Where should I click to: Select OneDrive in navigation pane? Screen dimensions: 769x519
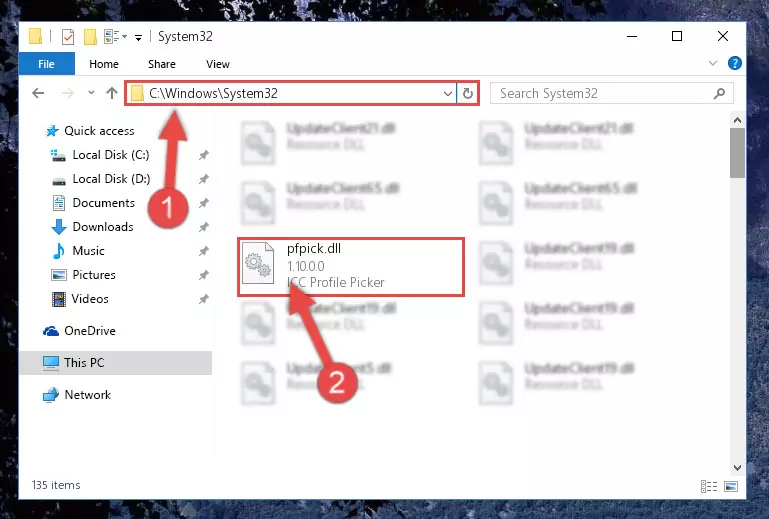tap(90, 331)
